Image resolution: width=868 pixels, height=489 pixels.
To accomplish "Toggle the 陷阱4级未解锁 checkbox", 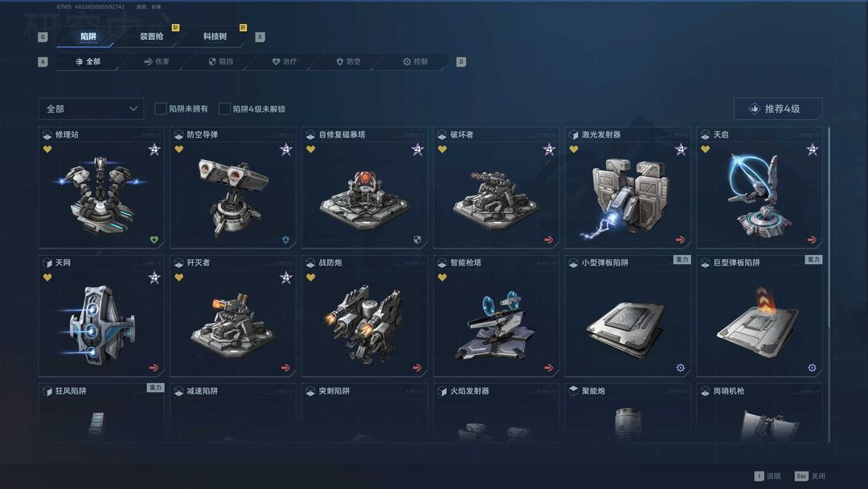I will [x=224, y=109].
